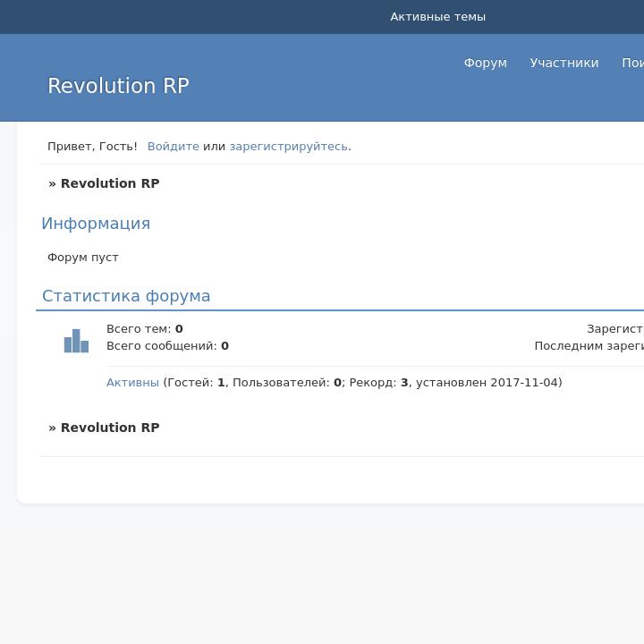The height and width of the screenshot is (644, 644).
Task: Click the Всего сообщений count line
Action: pos(167,346)
